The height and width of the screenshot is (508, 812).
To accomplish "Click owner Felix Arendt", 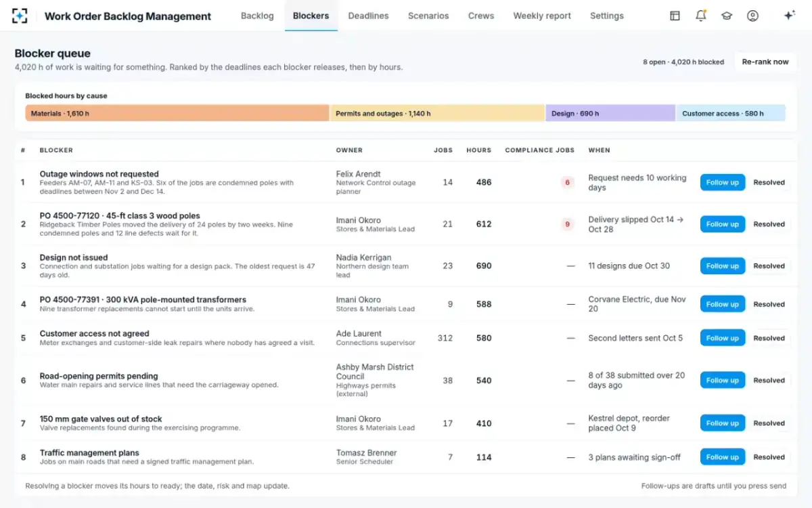I will [359, 174].
